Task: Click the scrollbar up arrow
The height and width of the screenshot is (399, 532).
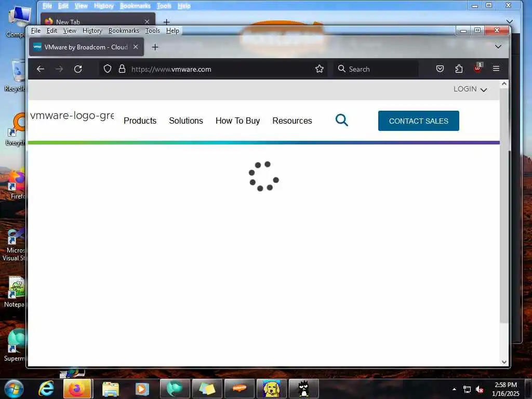Action: coord(504,84)
